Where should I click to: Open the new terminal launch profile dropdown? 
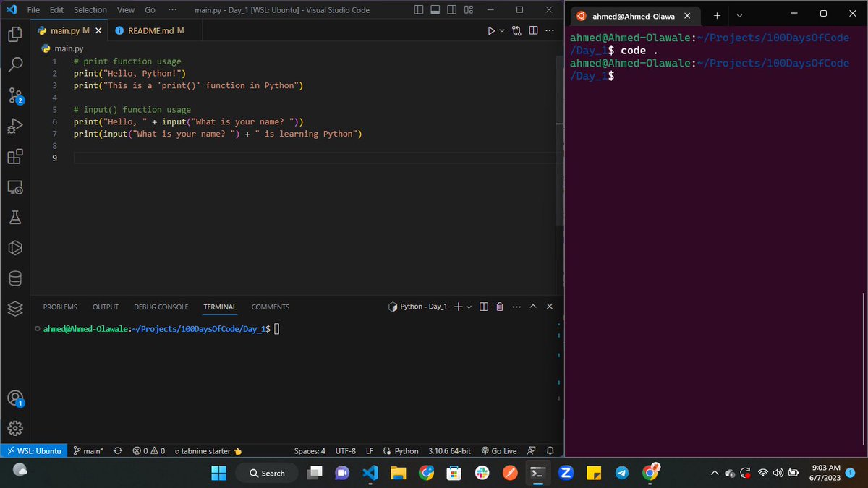469,307
